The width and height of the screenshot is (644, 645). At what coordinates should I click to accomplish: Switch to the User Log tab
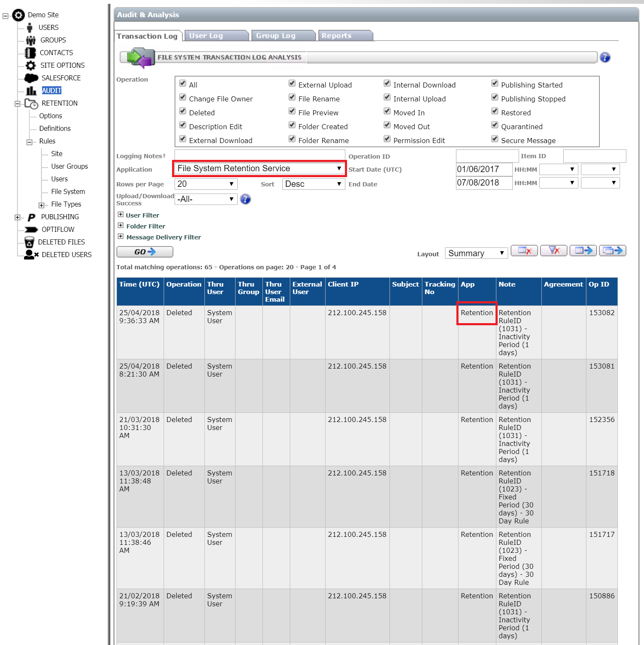click(216, 36)
